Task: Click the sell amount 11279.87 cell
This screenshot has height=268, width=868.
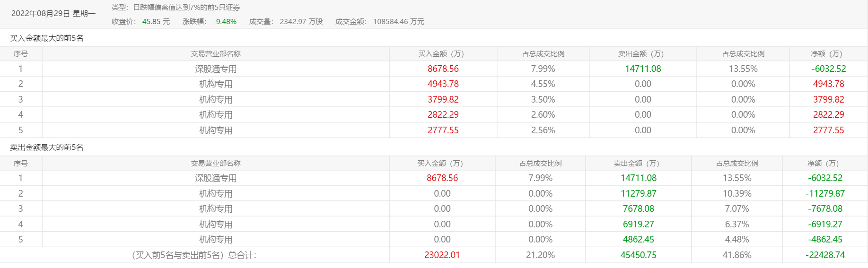Action: [638, 193]
